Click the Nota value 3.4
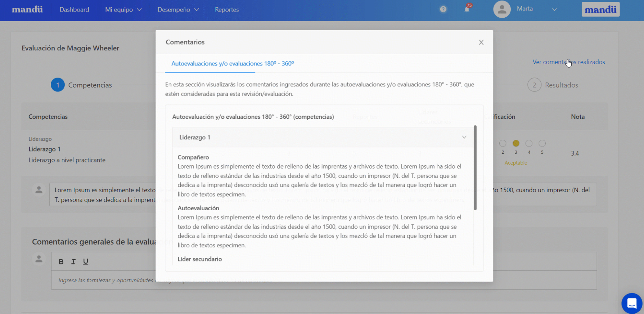Viewport: 644px width, 314px height. pos(575,153)
